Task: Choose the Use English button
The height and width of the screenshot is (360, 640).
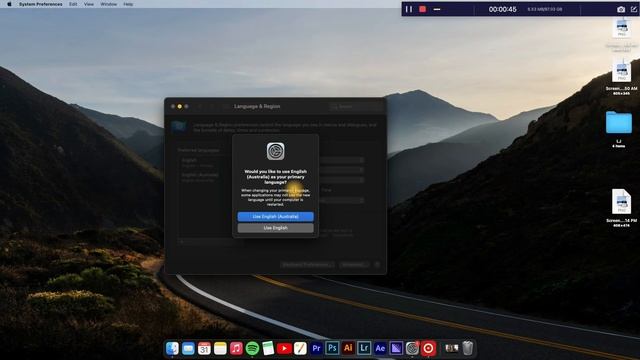Action: [276, 228]
